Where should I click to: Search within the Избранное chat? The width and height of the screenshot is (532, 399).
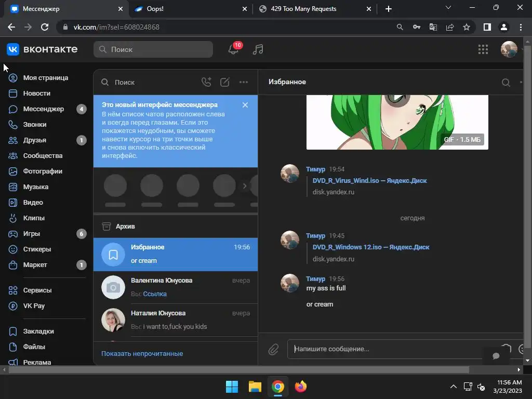pos(506,82)
